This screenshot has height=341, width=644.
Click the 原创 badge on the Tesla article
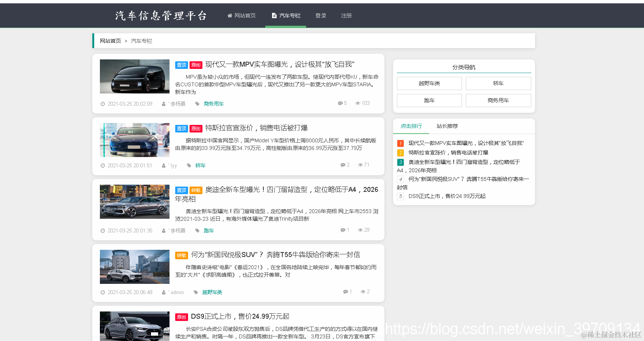click(x=196, y=129)
